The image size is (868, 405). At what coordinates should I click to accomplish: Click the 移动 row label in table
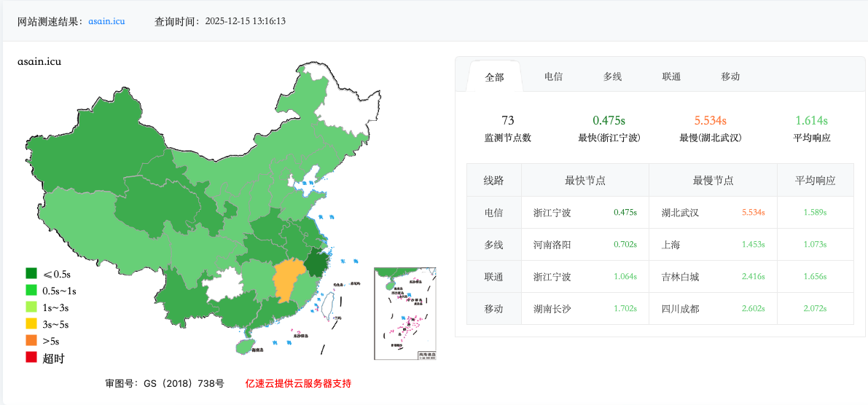494,309
